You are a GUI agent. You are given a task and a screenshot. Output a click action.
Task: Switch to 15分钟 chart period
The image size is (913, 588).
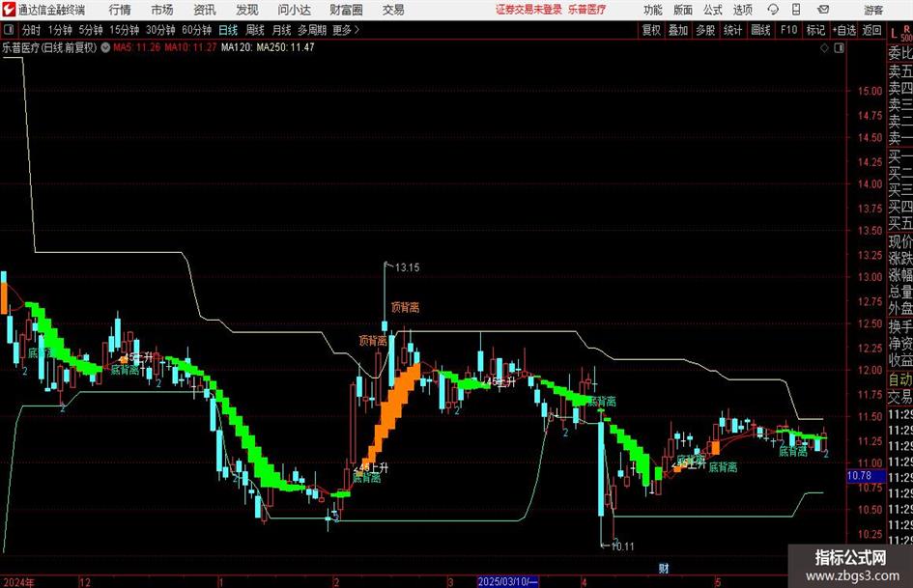point(125,30)
